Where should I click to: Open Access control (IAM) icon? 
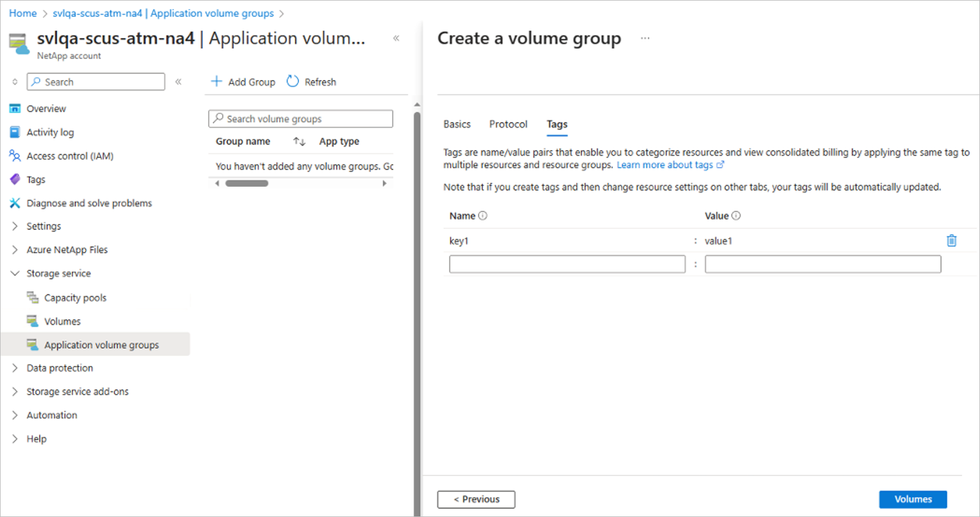click(15, 156)
